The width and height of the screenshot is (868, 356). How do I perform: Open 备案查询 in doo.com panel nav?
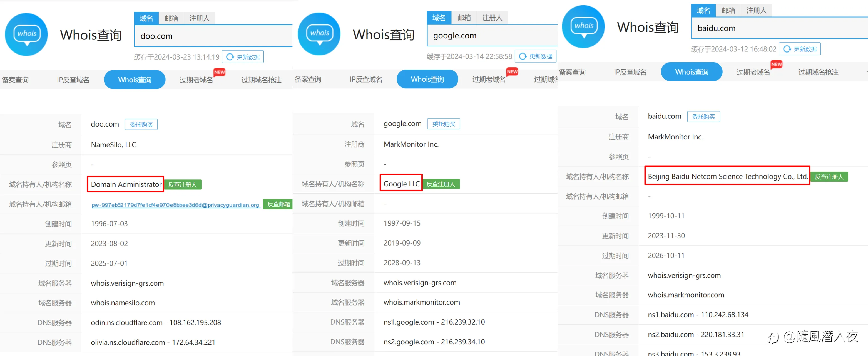(15, 80)
